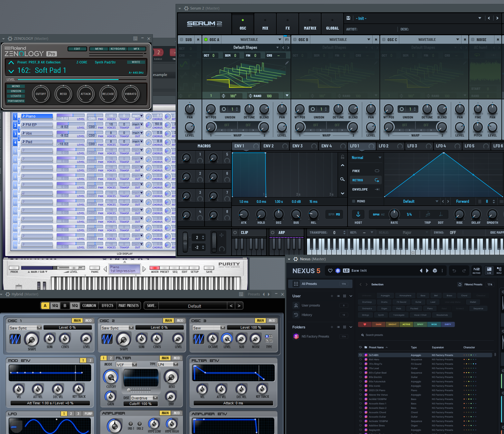
Task: Toggle the Serum envelope BPM/MS switch
Action: coord(334,215)
